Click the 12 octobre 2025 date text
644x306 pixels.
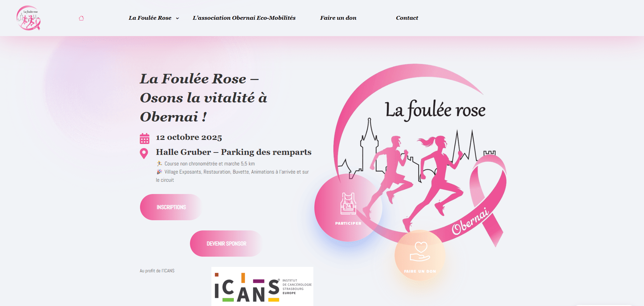[x=189, y=138]
